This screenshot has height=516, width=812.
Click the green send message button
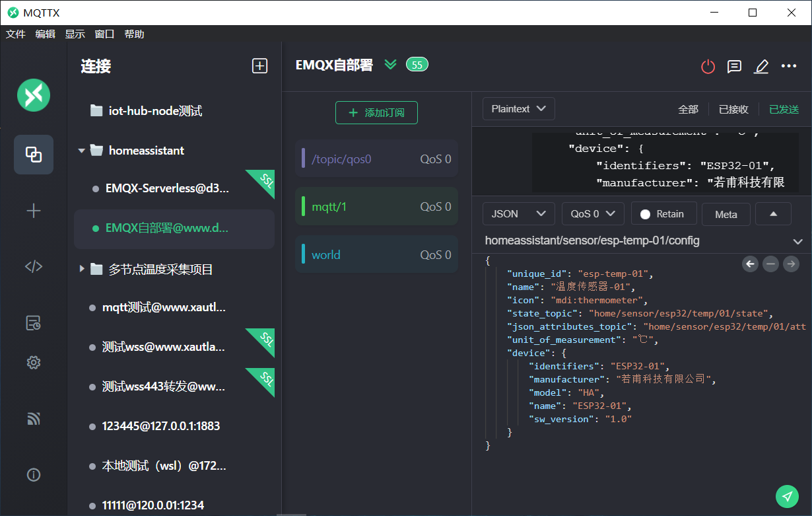[786, 496]
